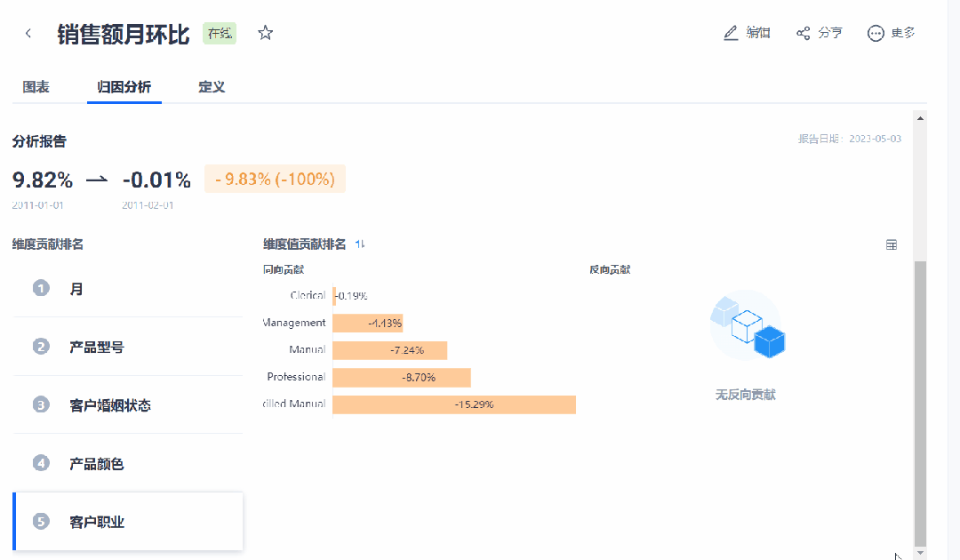This screenshot has width=960, height=560.
Task: Toggle sort order of 维度值贡献排名
Action: [360, 244]
